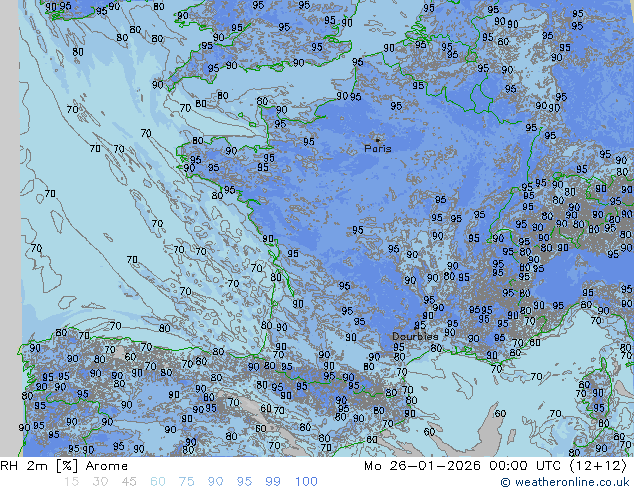Click the black dot marking Paris
The image size is (634, 490).
tap(378, 140)
